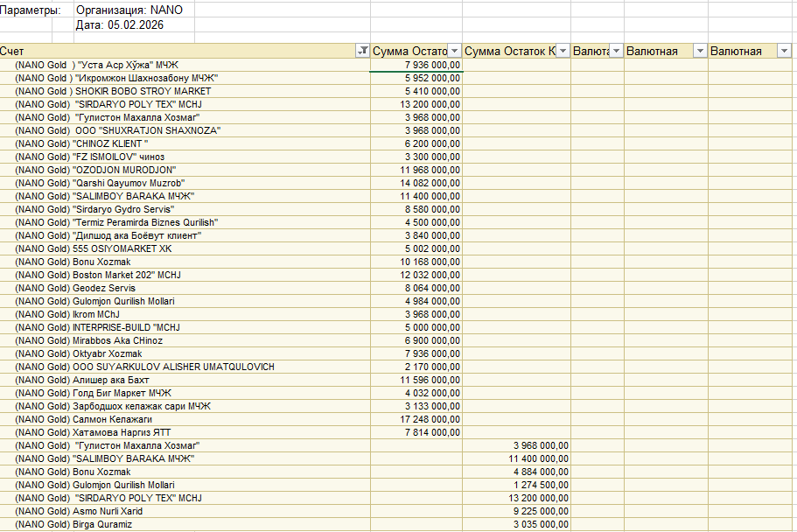The width and height of the screenshot is (797, 532).
Task: Select the amount 4 500 000,00
Action: (x=416, y=223)
